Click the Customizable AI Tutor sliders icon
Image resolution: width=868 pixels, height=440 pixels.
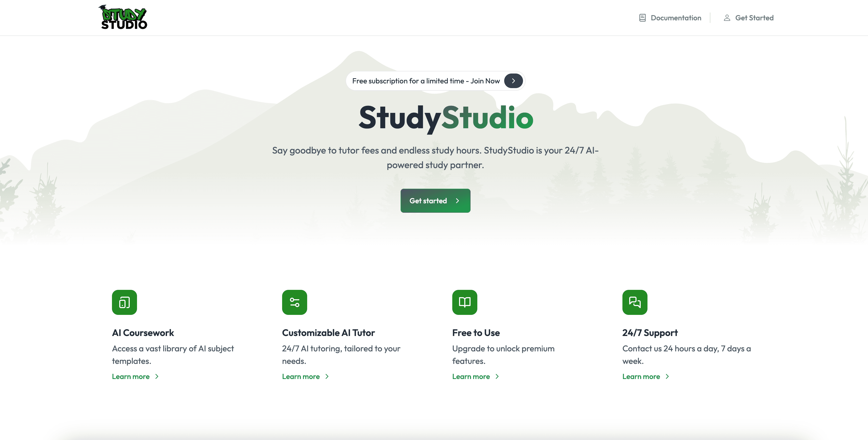click(294, 302)
